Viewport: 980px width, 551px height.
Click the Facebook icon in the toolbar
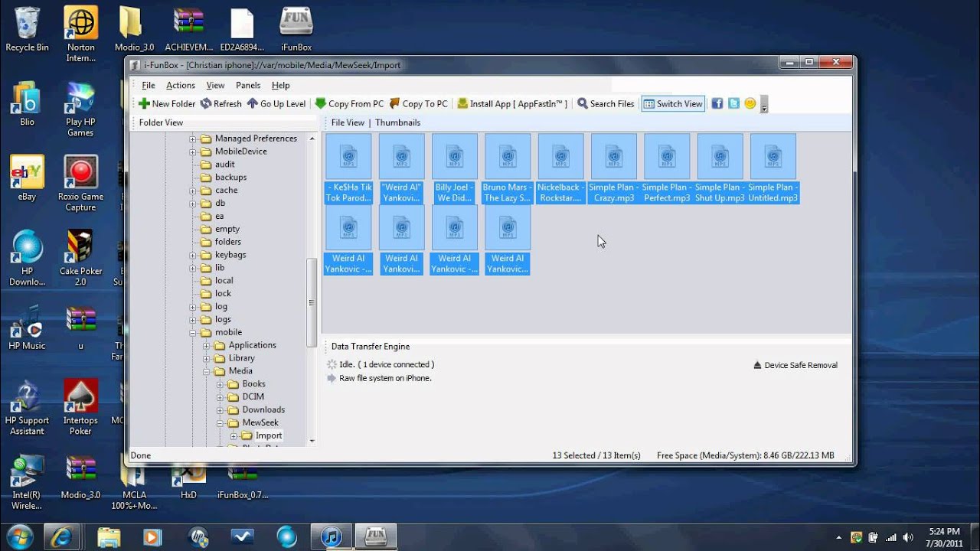(717, 103)
